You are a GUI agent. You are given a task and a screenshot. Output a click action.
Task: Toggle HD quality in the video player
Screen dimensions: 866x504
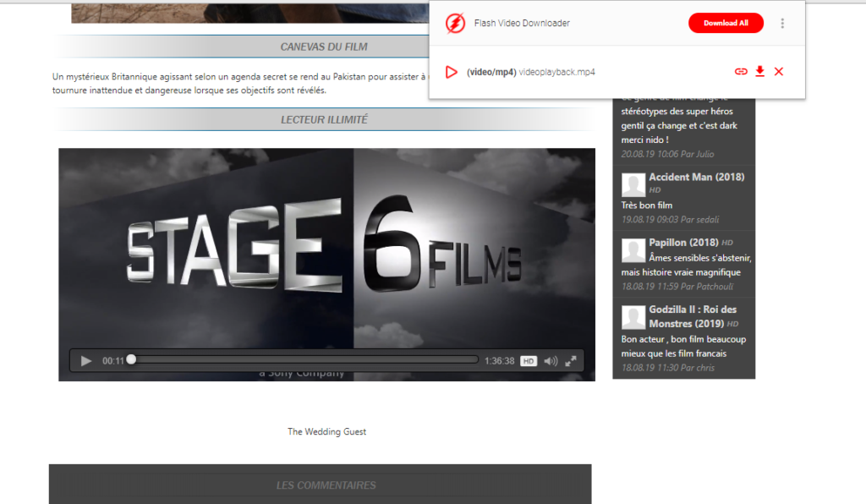[x=529, y=361]
